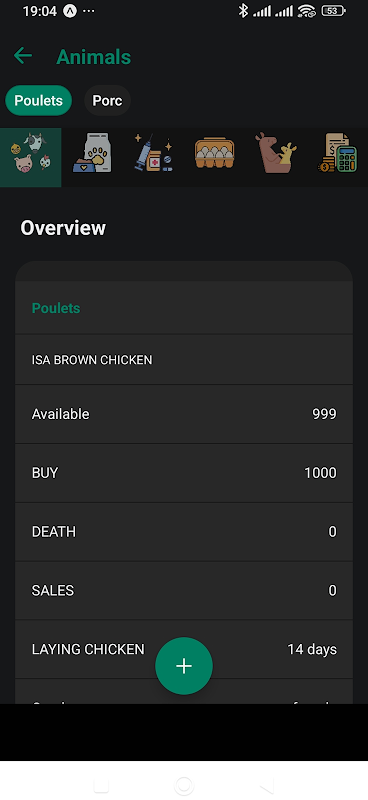
Task: Tap the Android recent apps square
Action: tap(101, 785)
